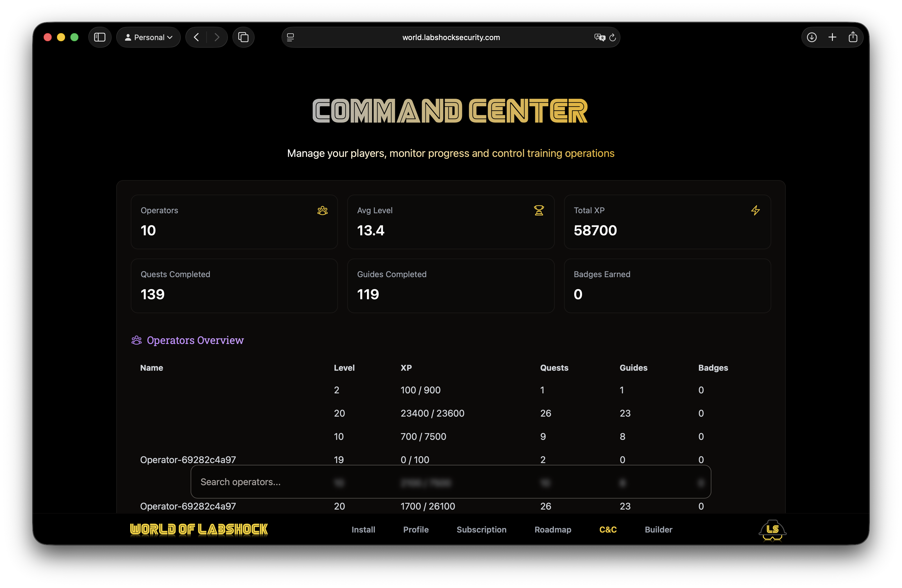This screenshot has height=588, width=902.
Task: Open the tab overview button
Action: (243, 37)
